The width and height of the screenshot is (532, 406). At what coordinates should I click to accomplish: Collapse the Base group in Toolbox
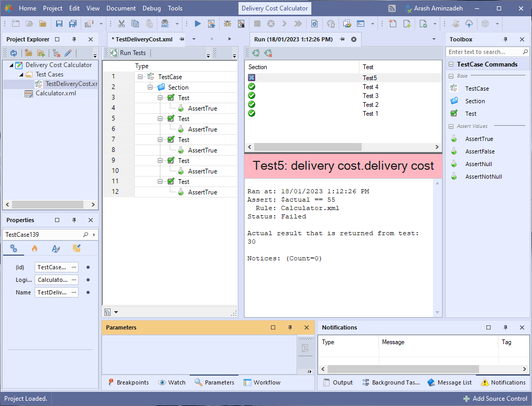[x=451, y=76]
